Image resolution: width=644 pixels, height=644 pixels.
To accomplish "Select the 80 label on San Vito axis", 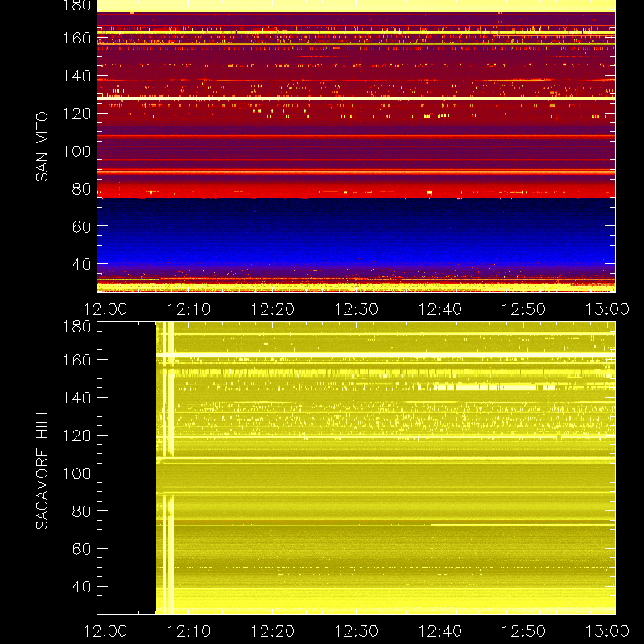I will (81, 189).
